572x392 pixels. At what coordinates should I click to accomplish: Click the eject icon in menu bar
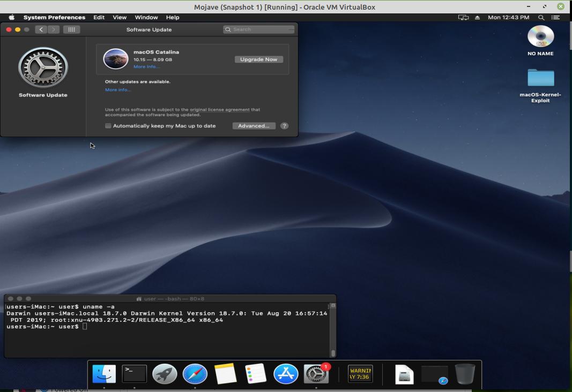477,17
